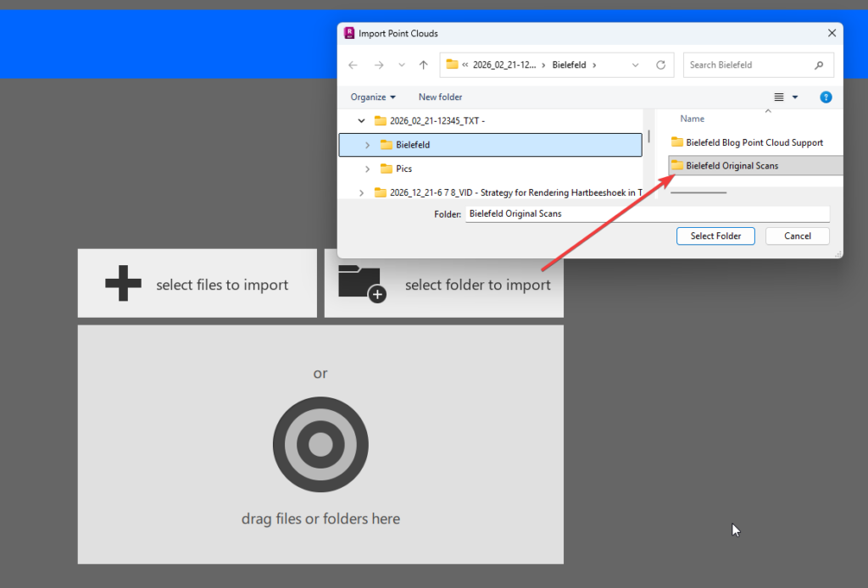Click Bielefeld in the address breadcrumb
Image resolution: width=868 pixels, height=588 pixels.
(569, 65)
